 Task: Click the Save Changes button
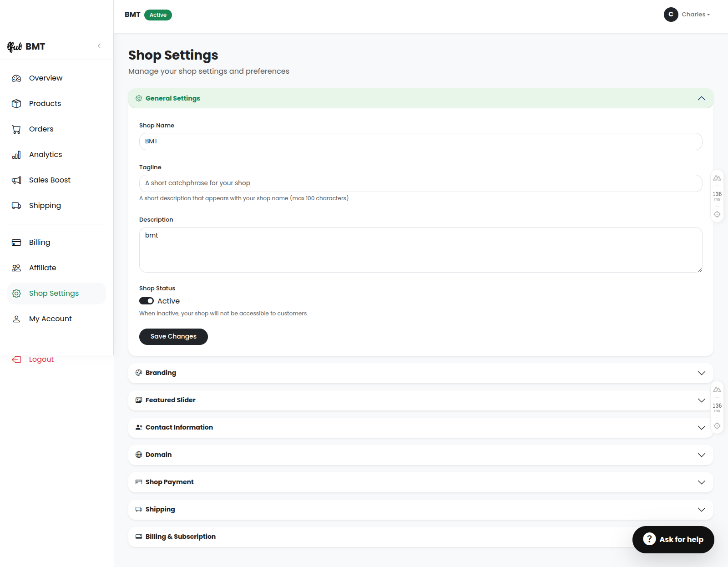point(173,337)
